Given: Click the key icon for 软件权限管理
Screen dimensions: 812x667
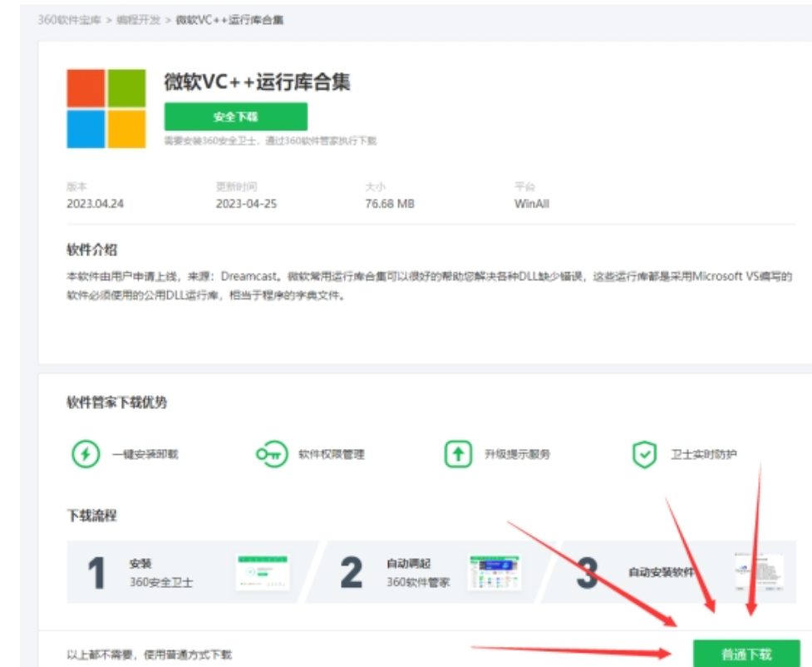Looking at the screenshot, I should coord(269,454).
